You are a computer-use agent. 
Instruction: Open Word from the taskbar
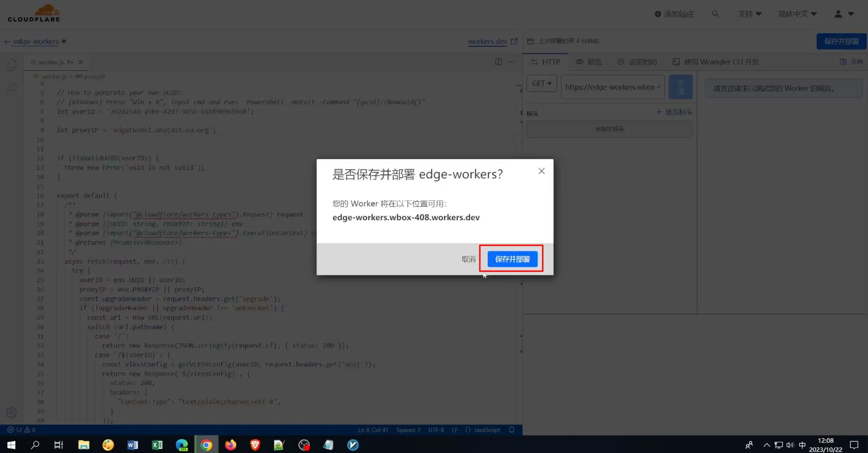pos(133,445)
